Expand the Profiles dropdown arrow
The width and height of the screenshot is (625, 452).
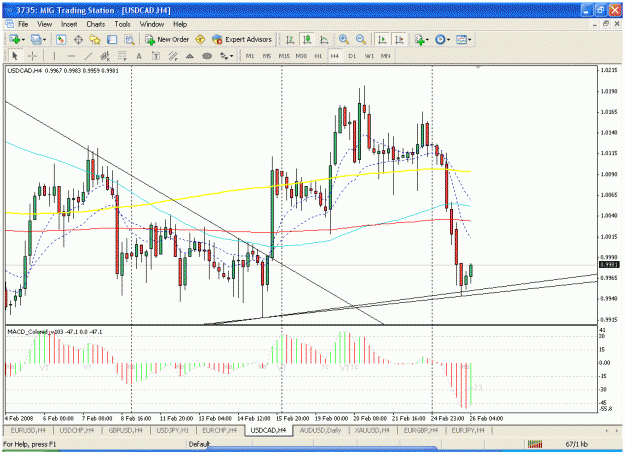point(44,40)
